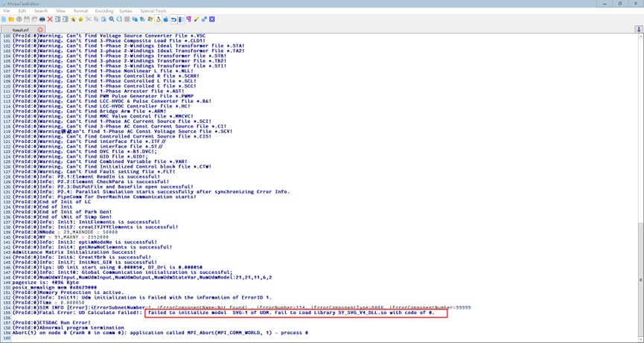
Task: Click the Undo arrow toolbar icon
Action: click(x=173, y=19)
